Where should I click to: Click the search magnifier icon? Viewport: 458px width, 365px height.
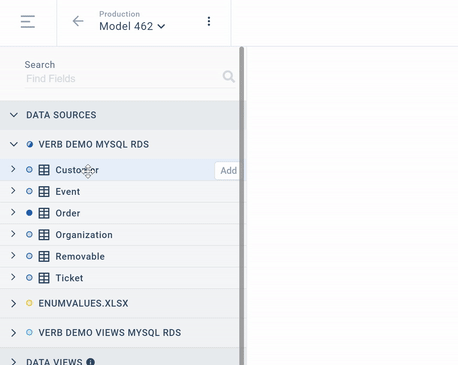pyautogui.click(x=229, y=77)
